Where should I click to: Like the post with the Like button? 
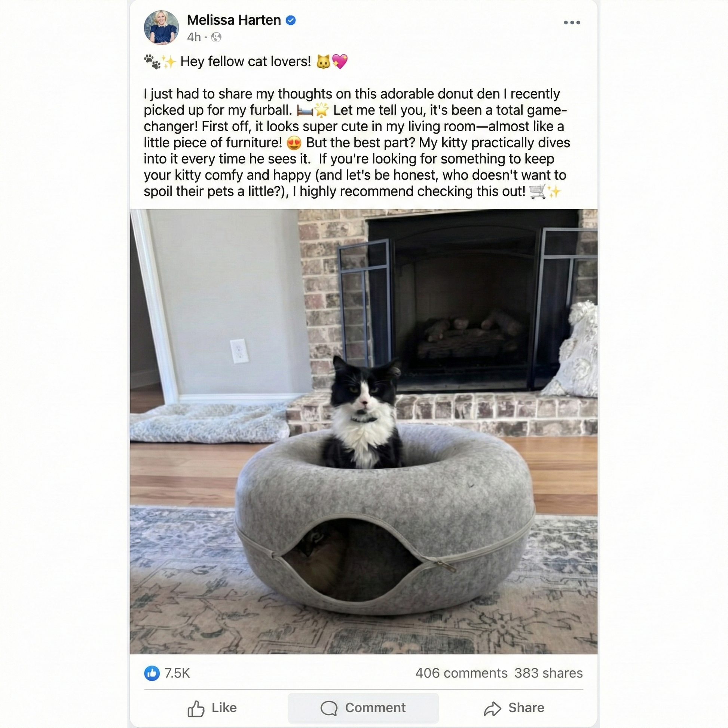pos(212,708)
